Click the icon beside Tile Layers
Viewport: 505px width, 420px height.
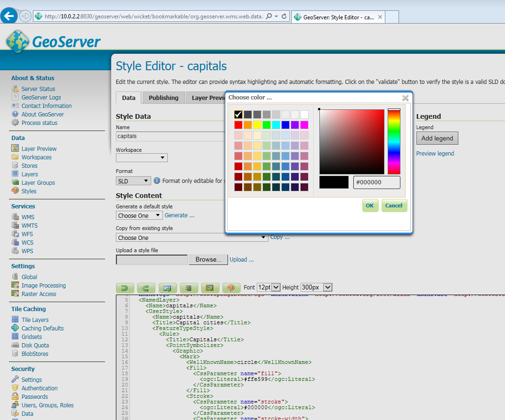[x=15, y=320]
